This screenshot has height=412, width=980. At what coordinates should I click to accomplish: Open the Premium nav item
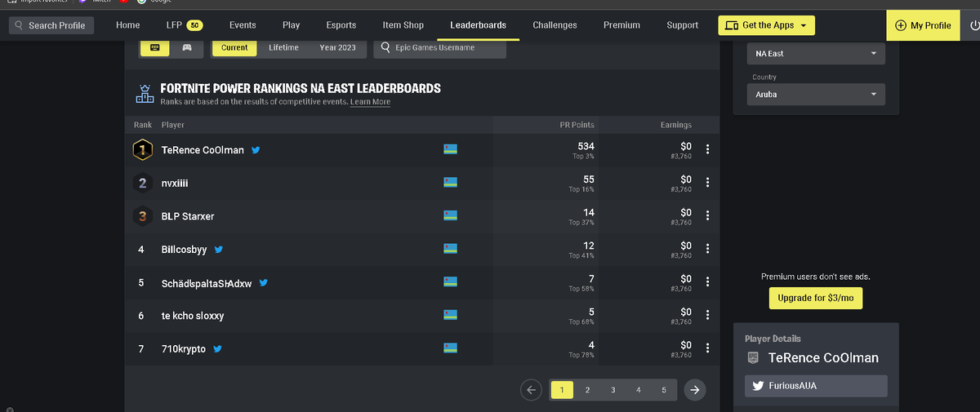click(x=621, y=25)
